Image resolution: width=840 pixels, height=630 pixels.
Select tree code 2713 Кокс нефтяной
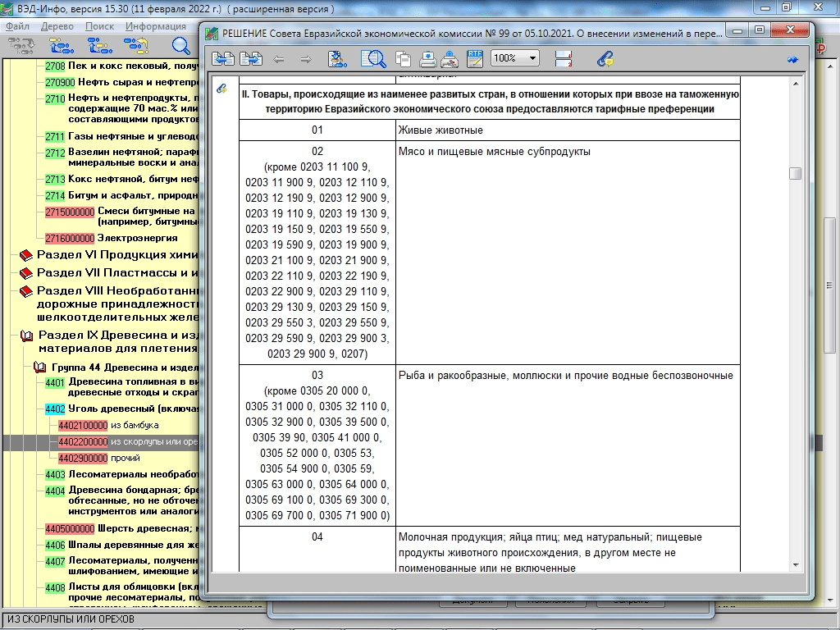point(55,180)
